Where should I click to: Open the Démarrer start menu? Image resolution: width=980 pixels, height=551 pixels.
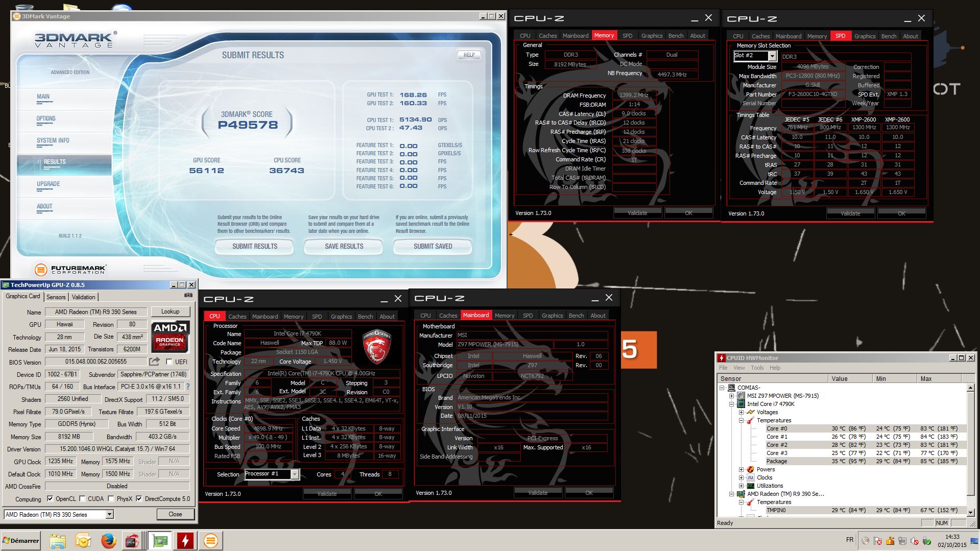(20, 541)
